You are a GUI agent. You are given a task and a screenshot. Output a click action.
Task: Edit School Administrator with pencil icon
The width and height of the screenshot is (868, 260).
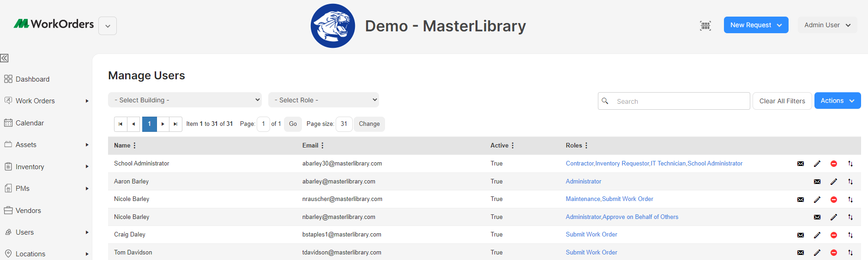(x=817, y=164)
